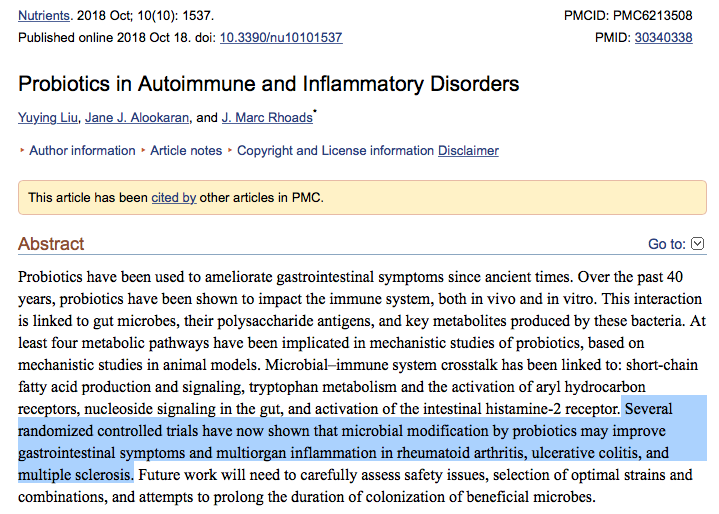719x514 pixels.
Task: Open the 'cited by' link
Action: coord(173,198)
